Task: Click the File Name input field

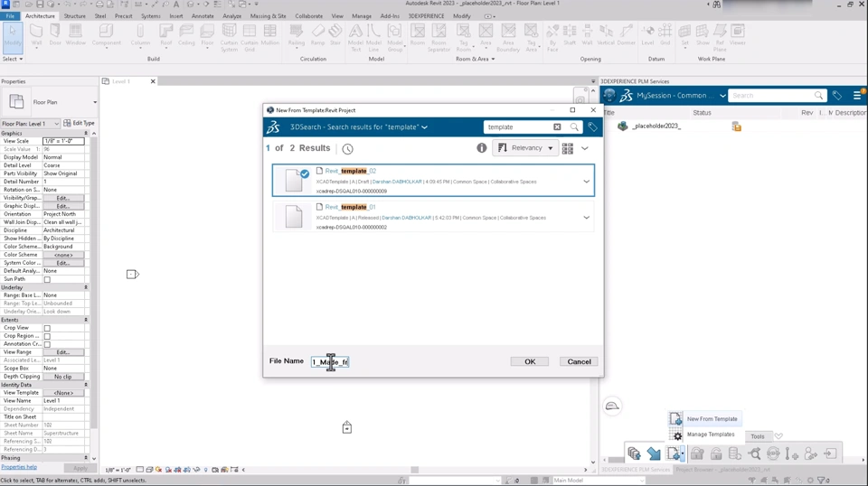Action: tap(330, 361)
